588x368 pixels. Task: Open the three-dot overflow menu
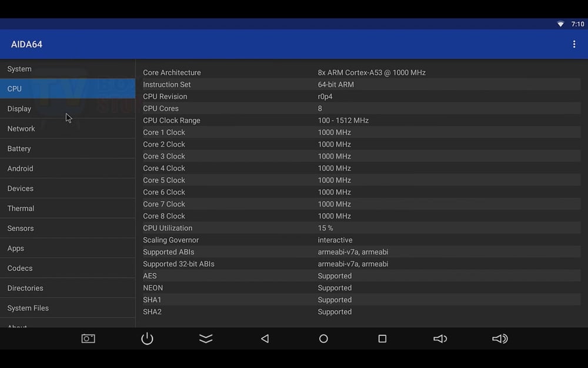click(x=574, y=44)
